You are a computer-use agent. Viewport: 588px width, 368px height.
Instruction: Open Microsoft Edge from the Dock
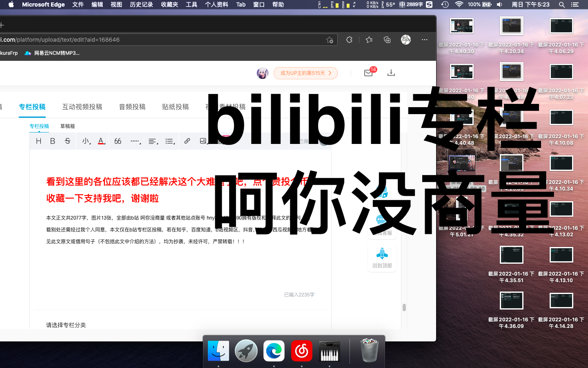pyautogui.click(x=274, y=351)
